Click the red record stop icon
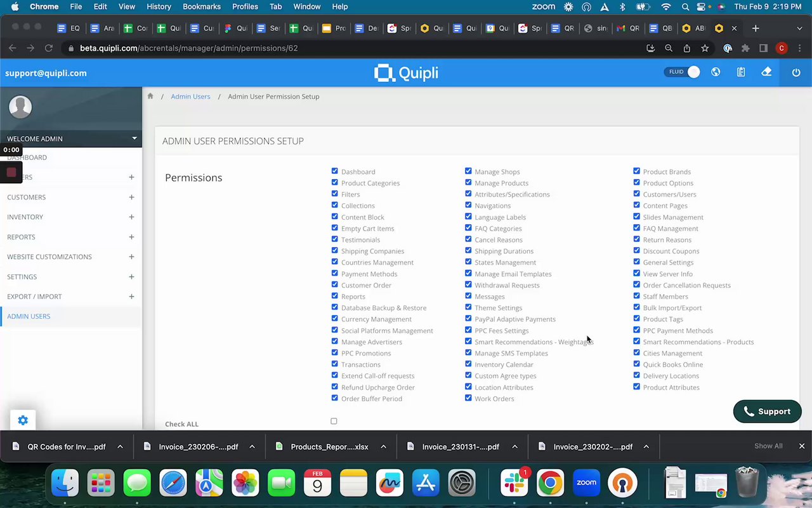This screenshot has height=508, width=812. (x=11, y=172)
